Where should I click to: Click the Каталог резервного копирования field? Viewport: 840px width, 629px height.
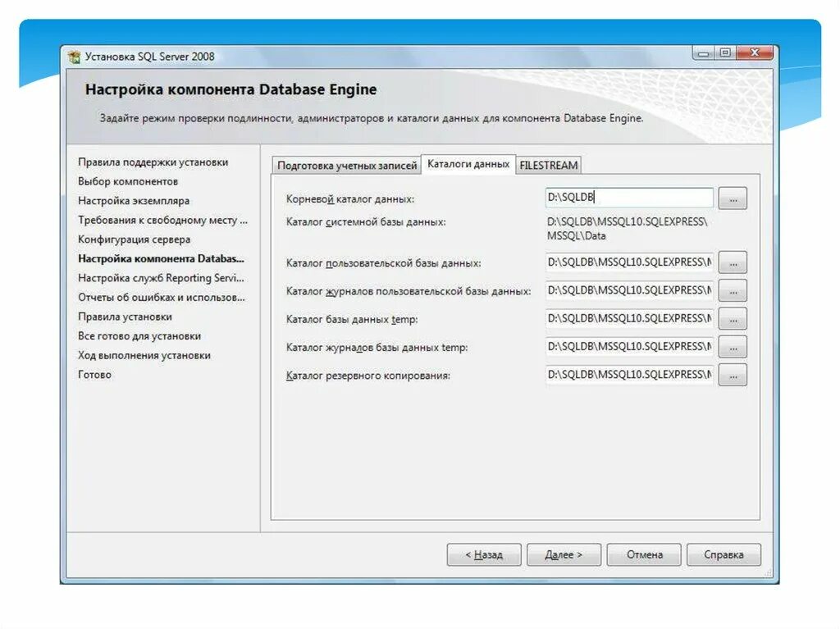pyautogui.click(x=629, y=375)
